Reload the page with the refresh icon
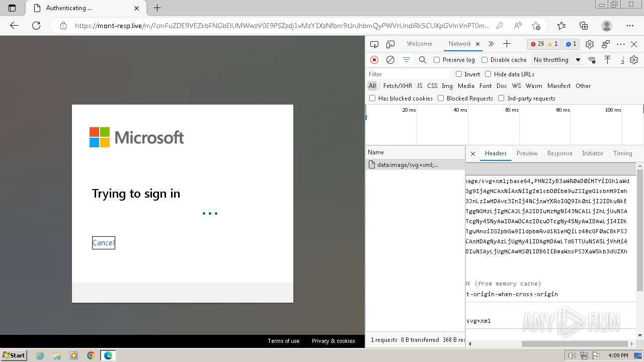The image size is (644, 362). tap(36, 26)
